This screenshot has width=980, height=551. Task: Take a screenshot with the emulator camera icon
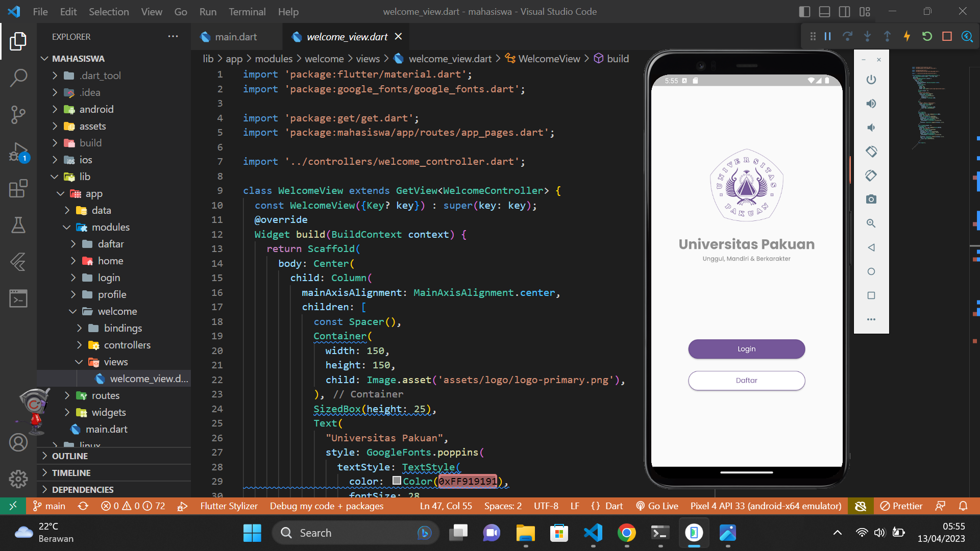pos(871,199)
